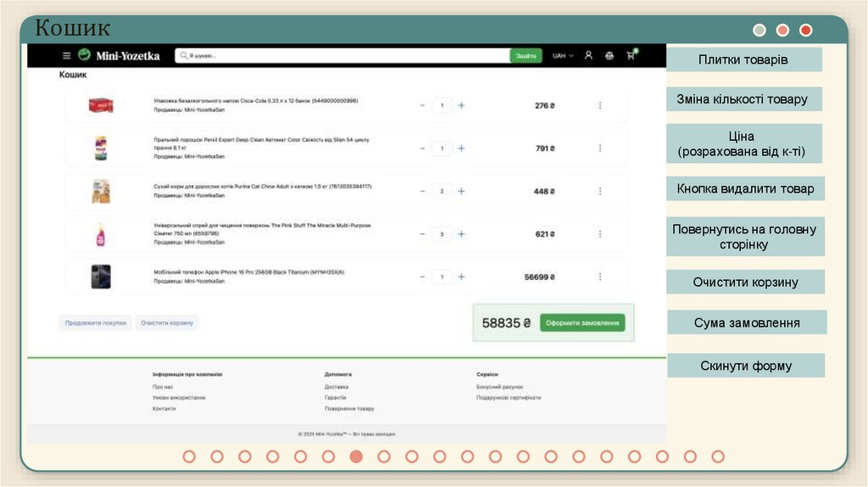This screenshot has width=868, height=487.
Task: Click quantity field of Purina Cat Chow row
Action: click(x=442, y=191)
